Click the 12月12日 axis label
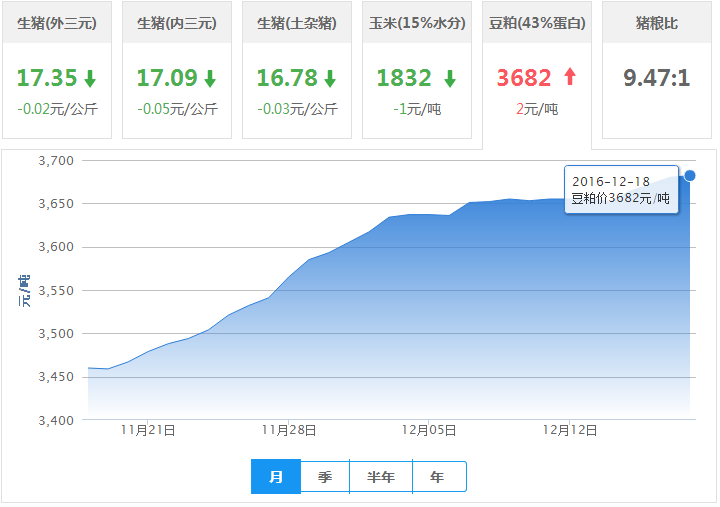Image resolution: width=720 pixels, height=507 pixels. coord(570,430)
